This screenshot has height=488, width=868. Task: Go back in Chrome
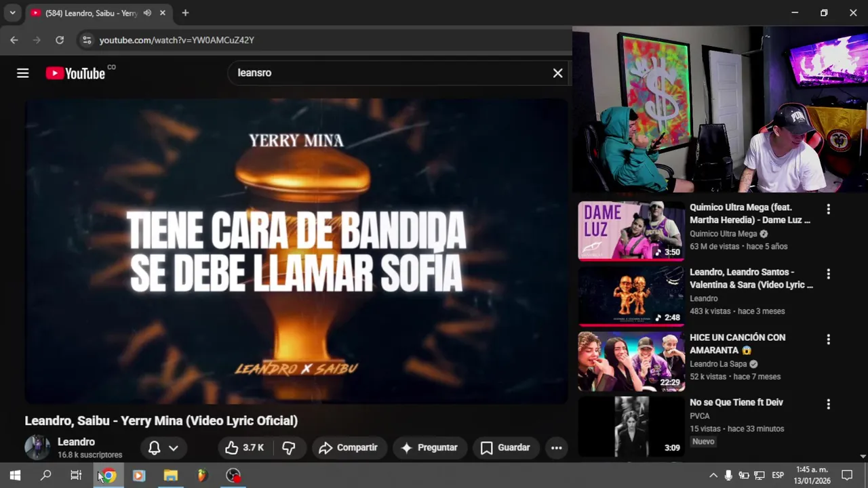14,40
